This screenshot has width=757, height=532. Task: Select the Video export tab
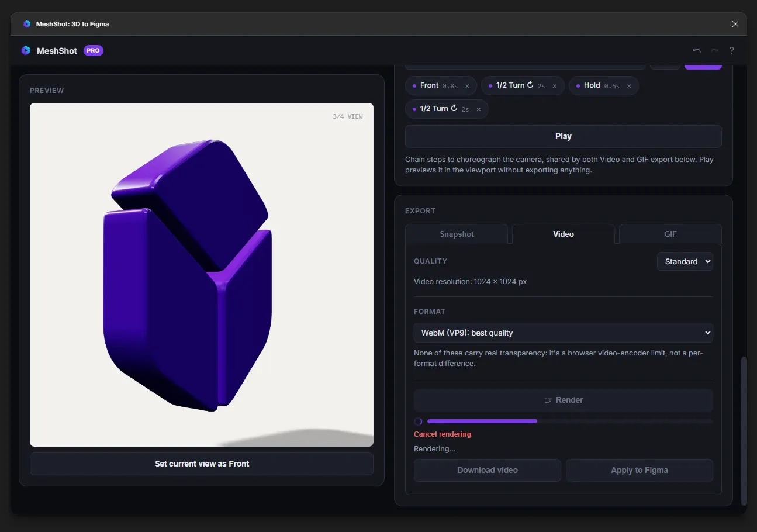(x=564, y=234)
